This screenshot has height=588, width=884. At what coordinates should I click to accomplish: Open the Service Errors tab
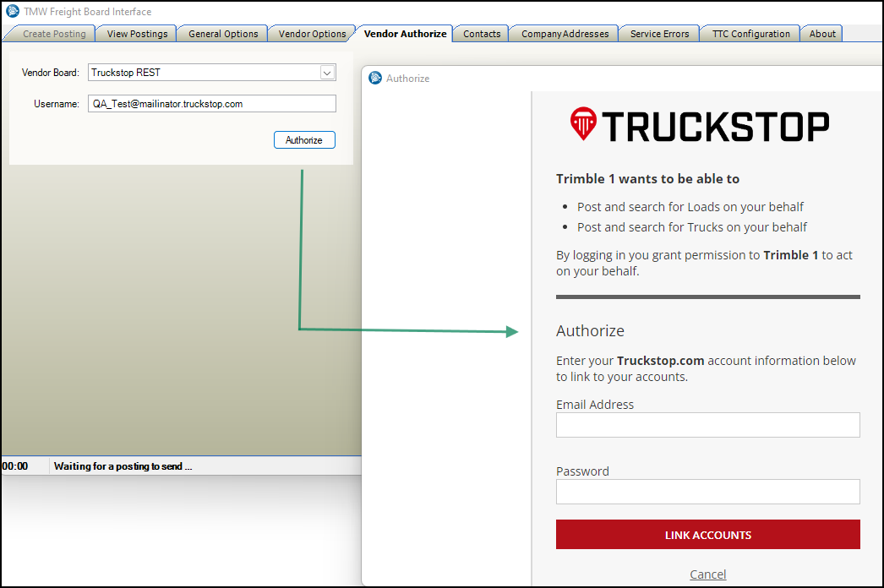click(x=658, y=33)
